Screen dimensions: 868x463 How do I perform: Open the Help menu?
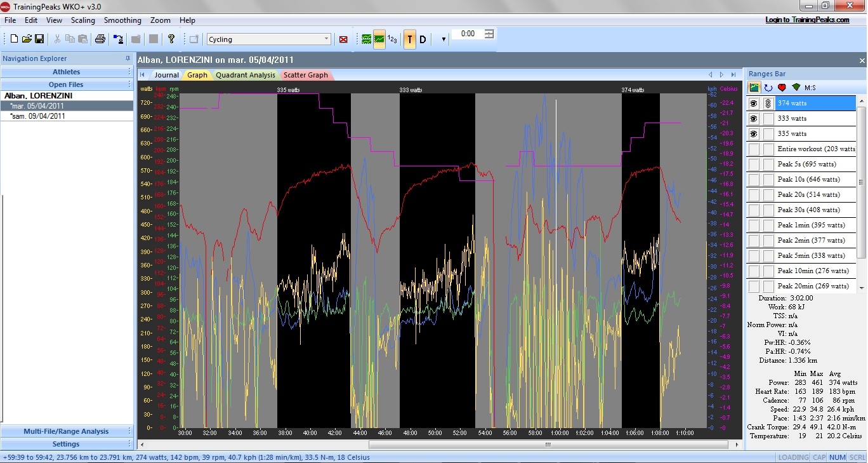tap(187, 20)
